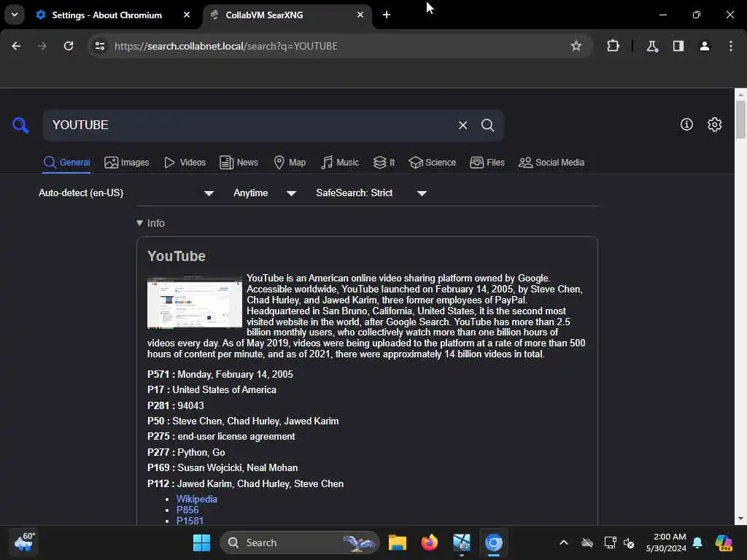
Task: Switch to Science search category
Action: tap(433, 163)
